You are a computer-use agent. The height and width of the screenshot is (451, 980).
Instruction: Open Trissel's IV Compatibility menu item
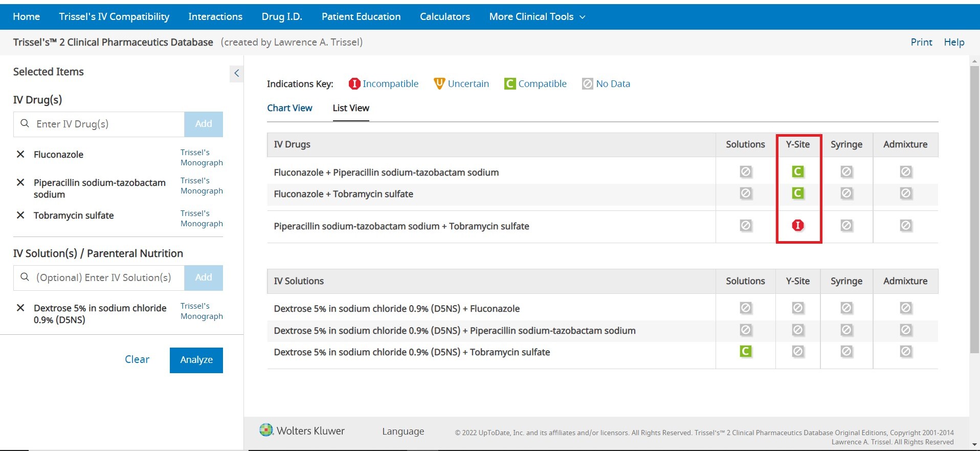114,16
